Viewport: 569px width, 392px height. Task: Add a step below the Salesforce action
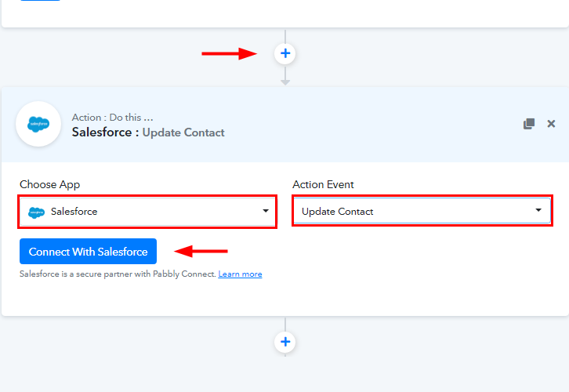coord(285,342)
